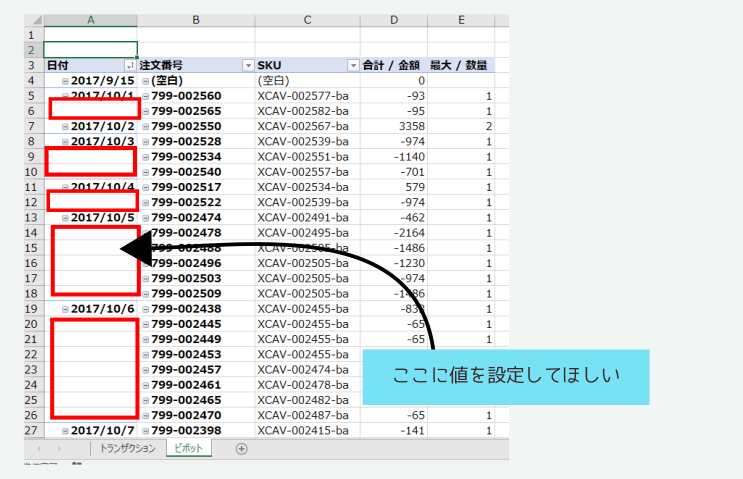Collapse order 799-002517 group
The height and width of the screenshot is (479, 743).
[x=146, y=187]
